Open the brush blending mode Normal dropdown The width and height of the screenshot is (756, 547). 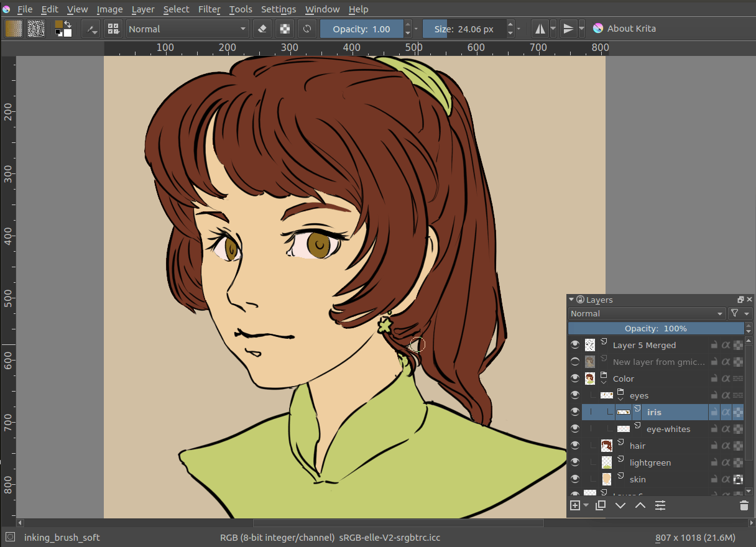[x=187, y=29]
